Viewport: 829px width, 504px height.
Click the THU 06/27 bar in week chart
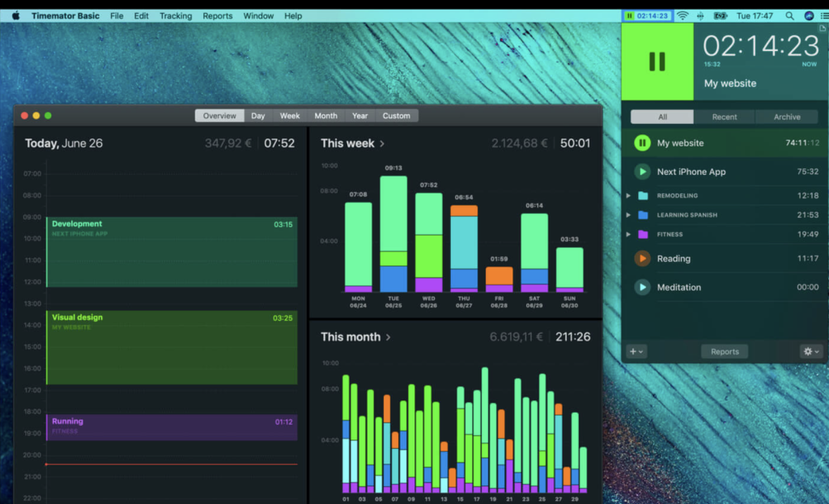click(x=464, y=249)
